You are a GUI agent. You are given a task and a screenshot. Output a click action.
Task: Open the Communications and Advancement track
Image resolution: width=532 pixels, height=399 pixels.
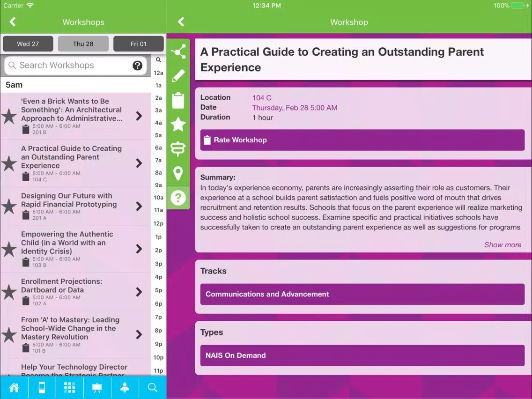coord(362,294)
